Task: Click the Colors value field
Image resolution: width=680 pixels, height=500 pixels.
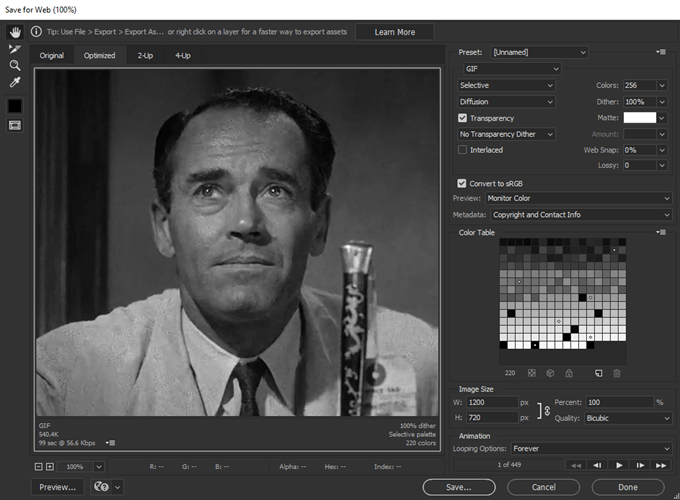Action: 640,85
